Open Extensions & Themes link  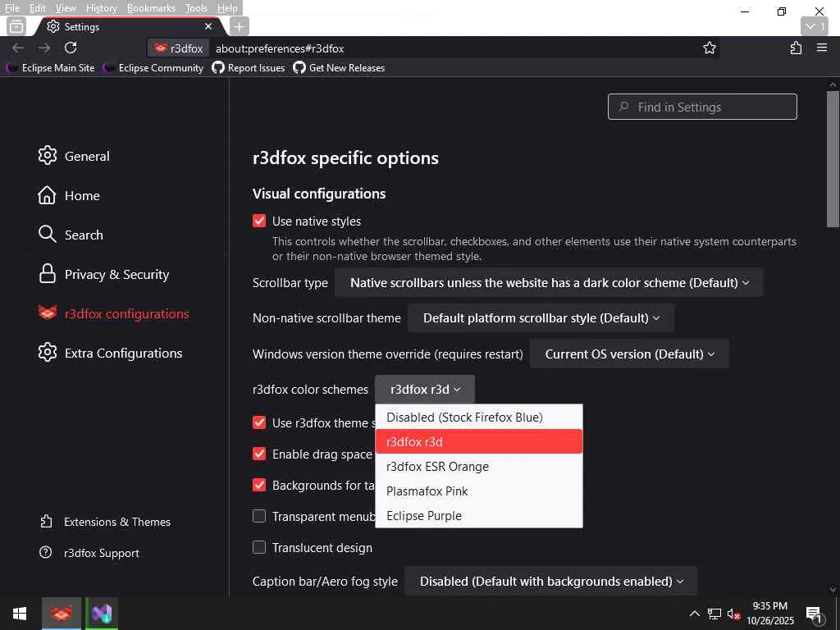[105, 522]
